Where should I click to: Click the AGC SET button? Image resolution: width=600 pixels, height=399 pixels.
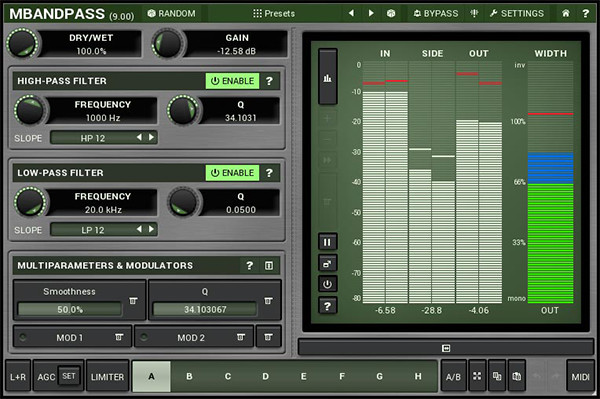69,376
